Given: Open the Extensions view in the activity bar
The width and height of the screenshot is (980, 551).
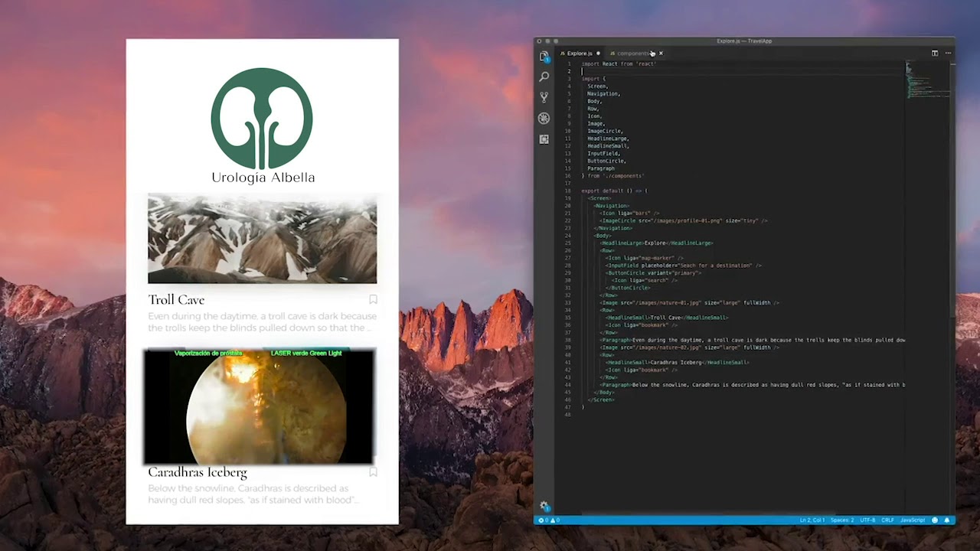Looking at the screenshot, I should 544,139.
